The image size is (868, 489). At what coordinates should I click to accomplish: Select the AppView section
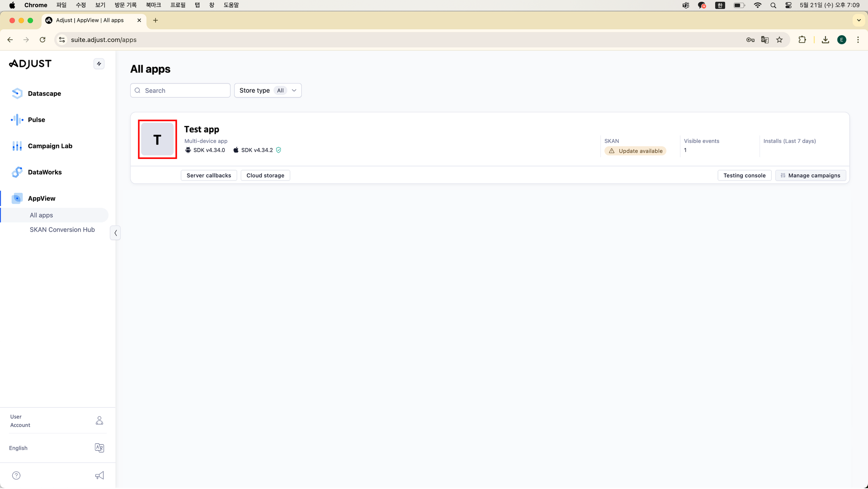pyautogui.click(x=34, y=199)
